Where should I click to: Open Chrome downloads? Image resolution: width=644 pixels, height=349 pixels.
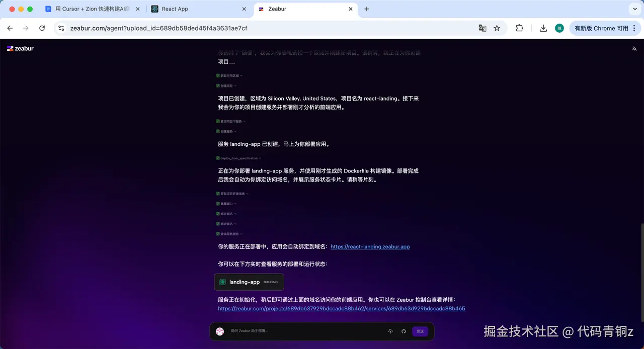(543, 28)
